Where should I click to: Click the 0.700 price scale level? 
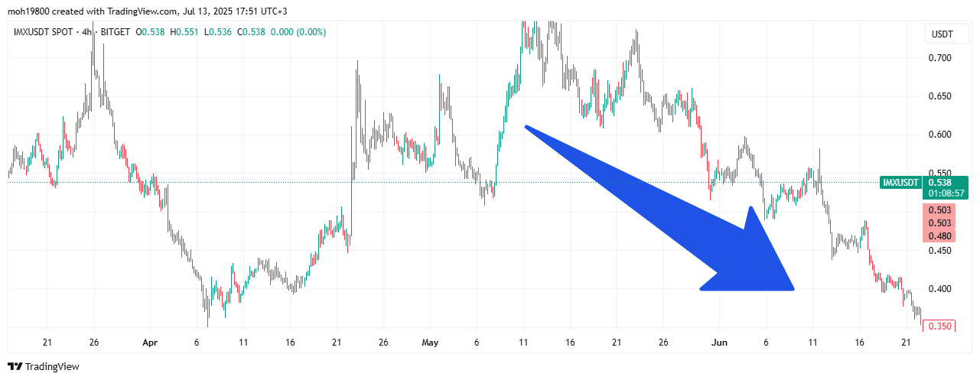click(939, 58)
